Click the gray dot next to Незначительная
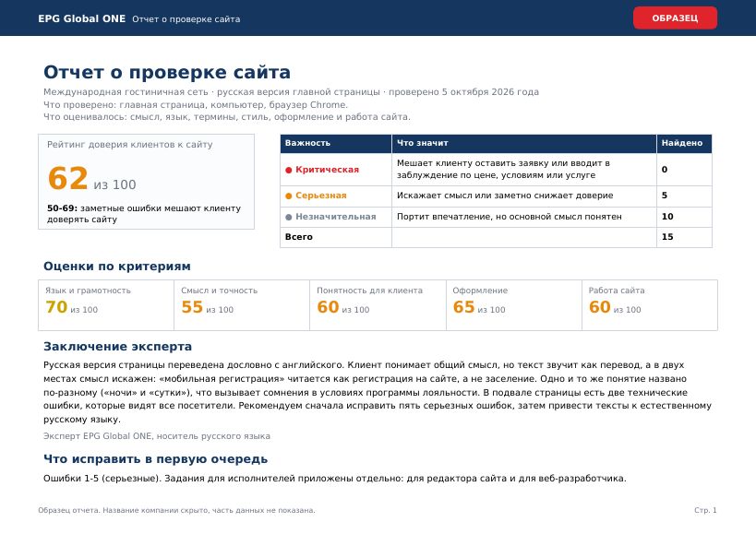The height and width of the screenshot is (534, 756). pyautogui.click(x=288, y=217)
